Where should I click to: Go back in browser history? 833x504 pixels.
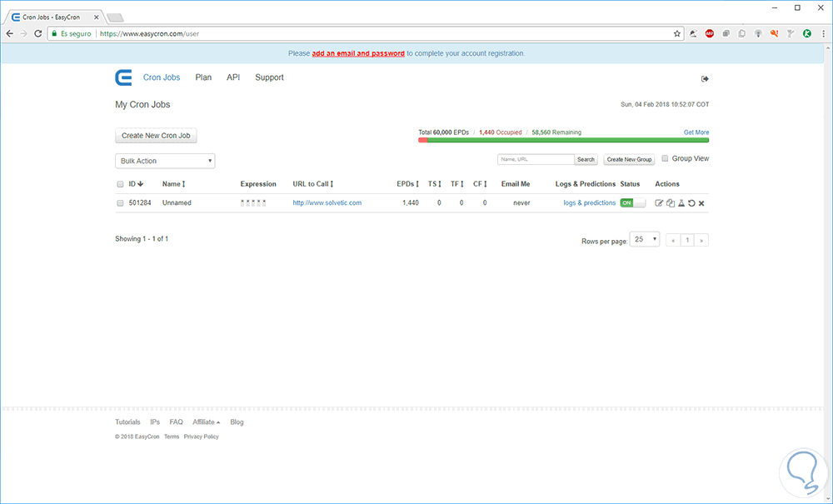(x=9, y=33)
